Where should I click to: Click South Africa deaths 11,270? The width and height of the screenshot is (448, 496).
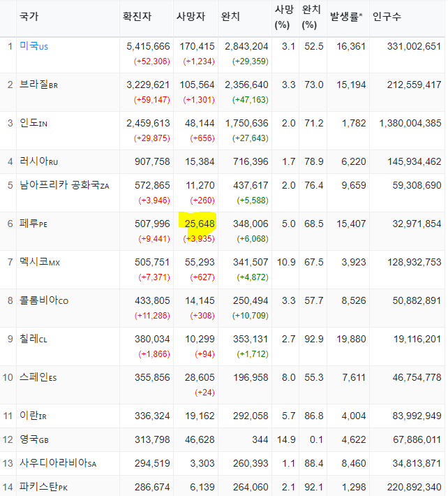200,185
